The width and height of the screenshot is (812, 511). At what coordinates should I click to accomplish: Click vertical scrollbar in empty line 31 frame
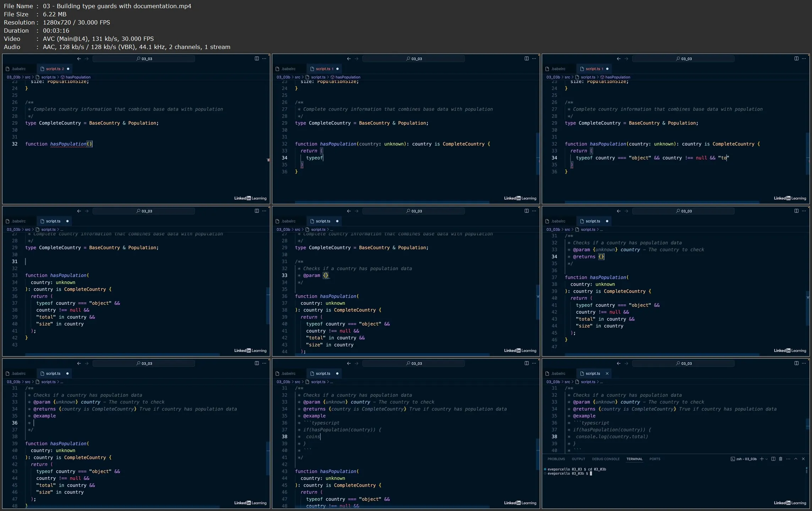coord(268,305)
